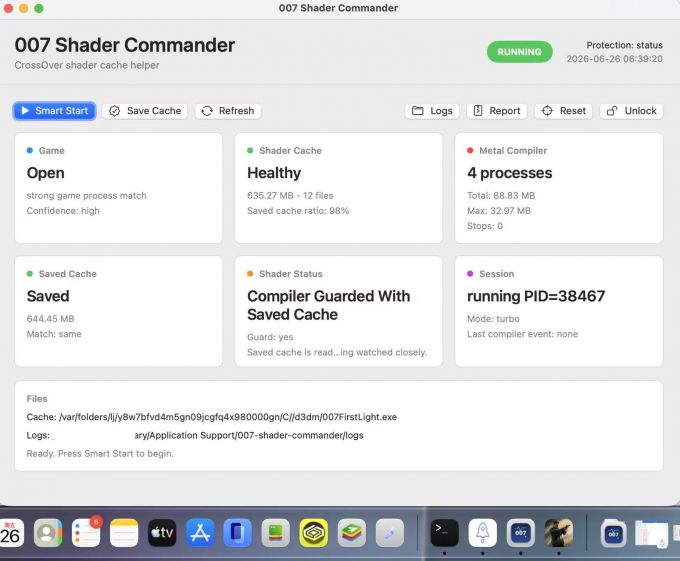The height and width of the screenshot is (561, 680).
Task: Open the blue phone-shaped app in dock
Action: point(238,533)
